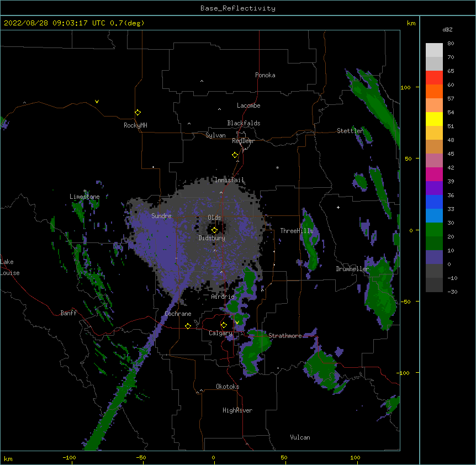Pick the purple 36–39 dBZ swatch
Image resolution: width=476 pixels, height=465 pixels.
pos(434,188)
